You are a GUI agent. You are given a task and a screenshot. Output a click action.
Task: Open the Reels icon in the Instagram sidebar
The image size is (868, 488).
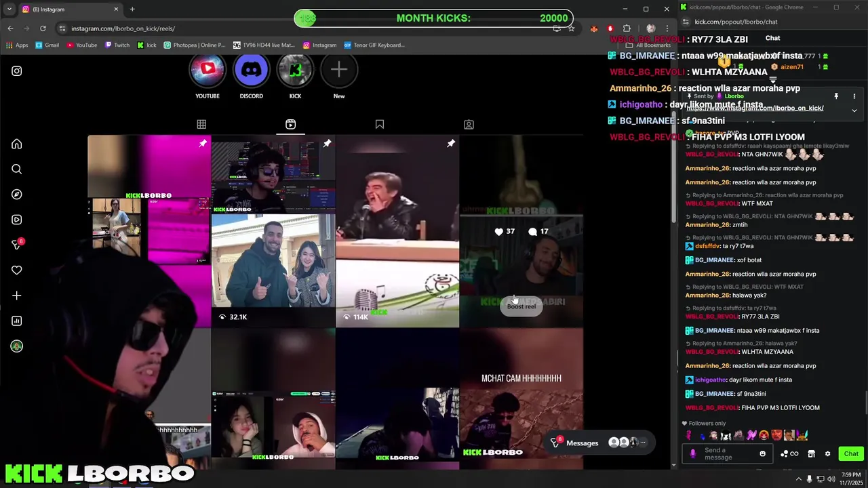coord(17,220)
